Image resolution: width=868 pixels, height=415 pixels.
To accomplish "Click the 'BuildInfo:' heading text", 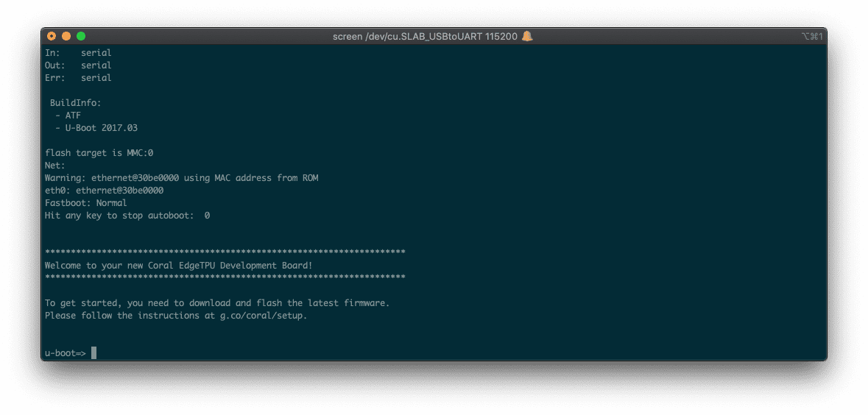I will (x=75, y=103).
